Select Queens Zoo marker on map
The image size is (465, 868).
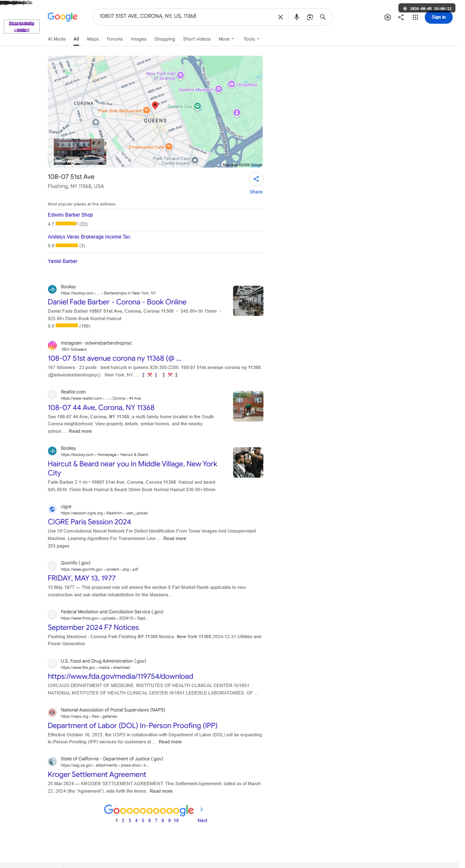(x=198, y=106)
